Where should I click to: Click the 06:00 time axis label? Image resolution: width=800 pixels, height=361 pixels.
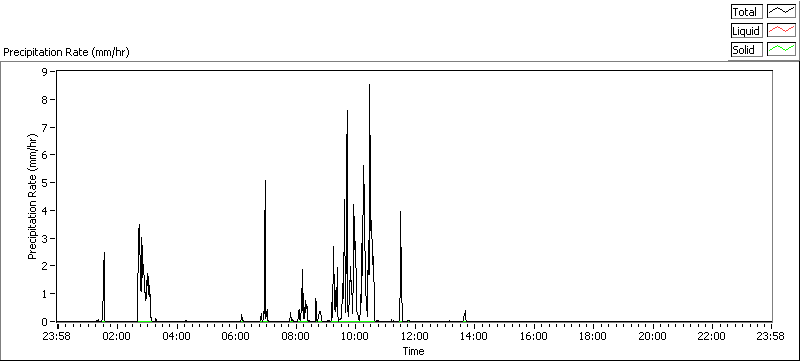(236, 337)
